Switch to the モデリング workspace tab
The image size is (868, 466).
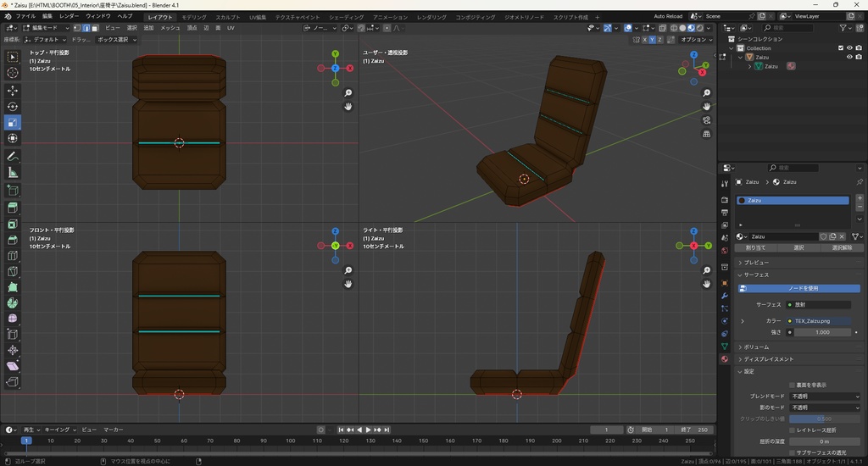[194, 17]
